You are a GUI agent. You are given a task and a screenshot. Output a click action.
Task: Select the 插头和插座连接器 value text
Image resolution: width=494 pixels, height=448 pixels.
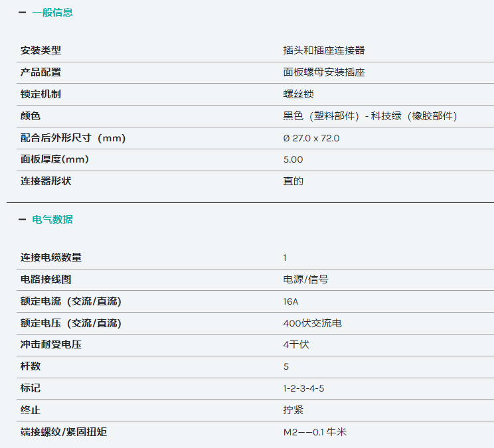point(324,50)
